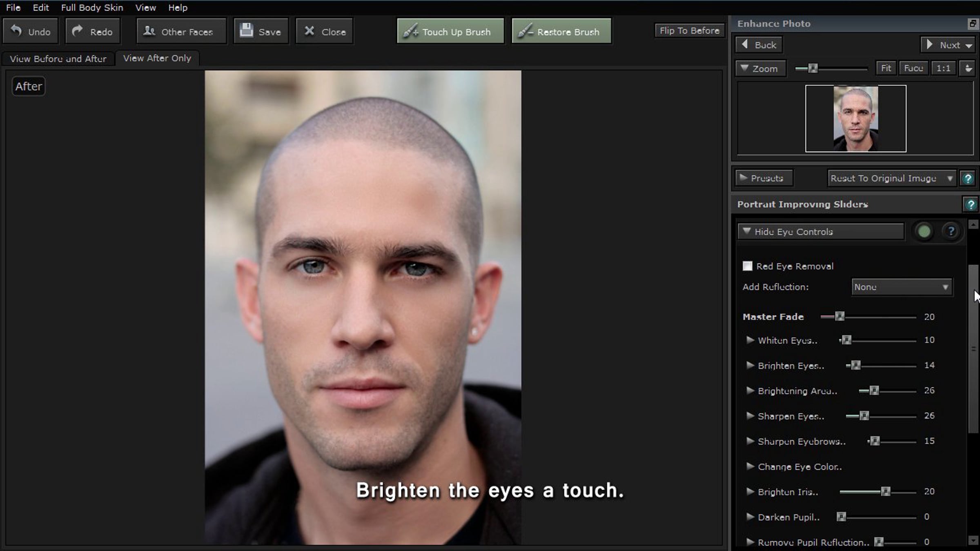Enable the Red Eye Removal checkbox
The height and width of the screenshot is (551, 980).
coord(747,266)
